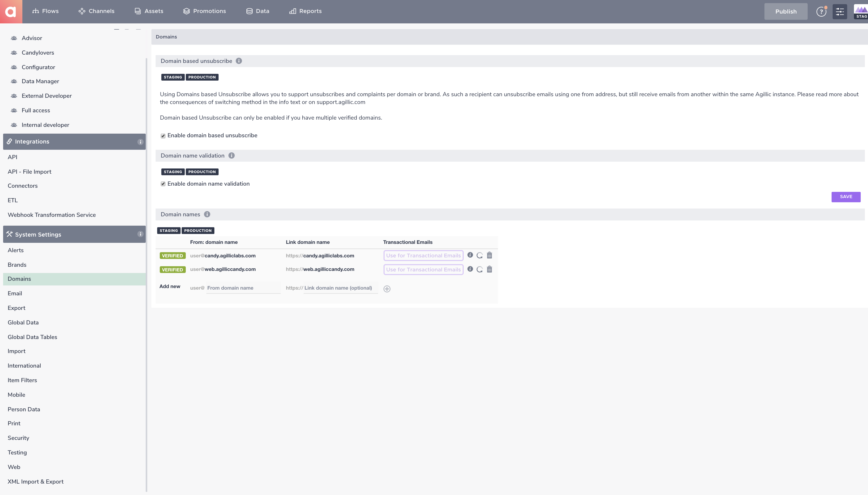The width and height of the screenshot is (868, 495).
Task: Show info for candy.agilliclabs.com domain row
Action: pos(470,255)
